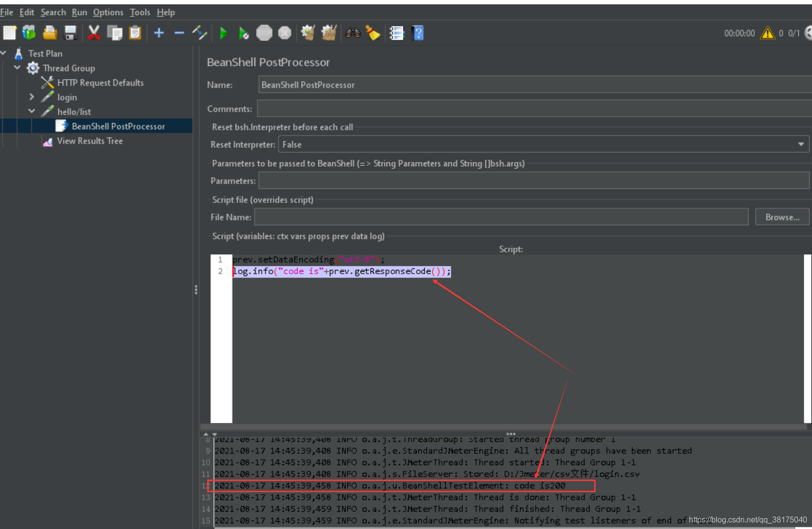Image resolution: width=812 pixels, height=529 pixels.
Task: Select Test Plan in the tree
Action: (x=45, y=53)
